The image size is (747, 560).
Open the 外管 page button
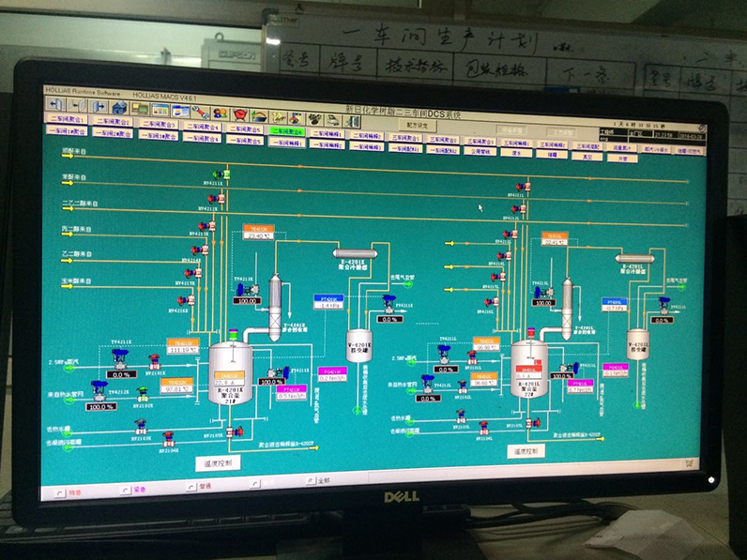coord(622,159)
